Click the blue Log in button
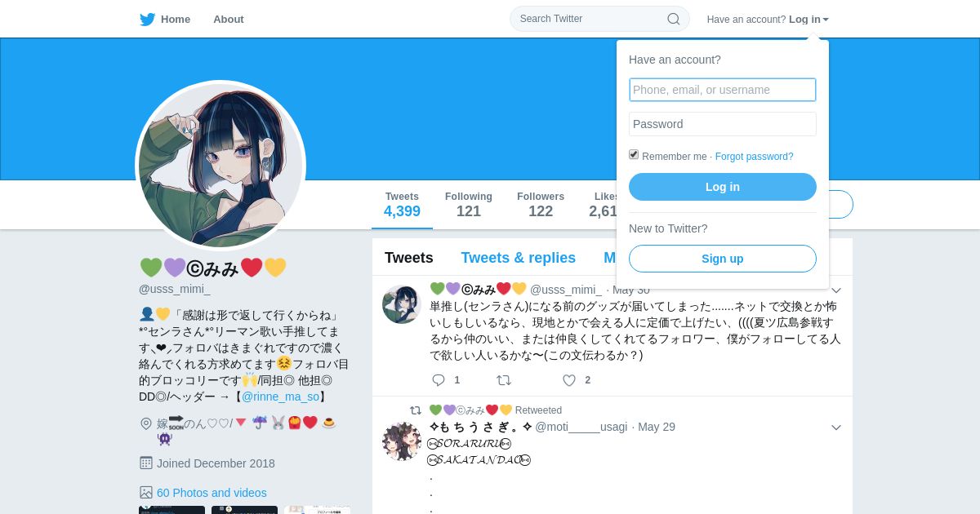The image size is (980, 514). [x=723, y=187]
